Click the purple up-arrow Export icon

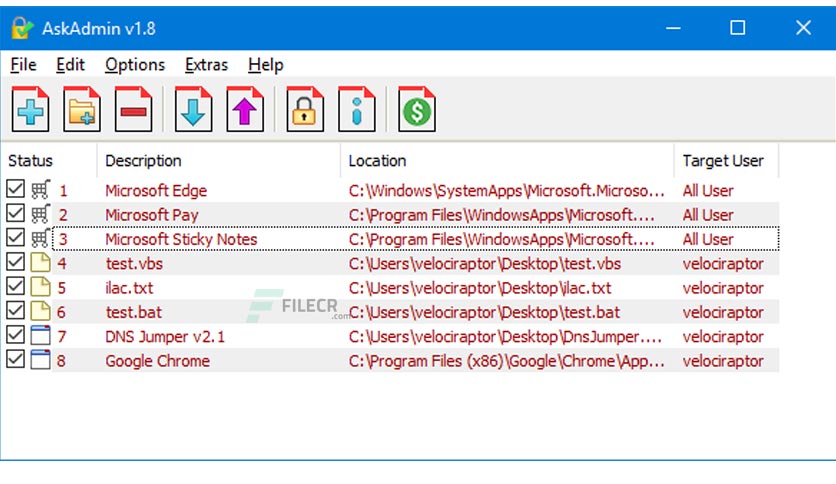245,109
